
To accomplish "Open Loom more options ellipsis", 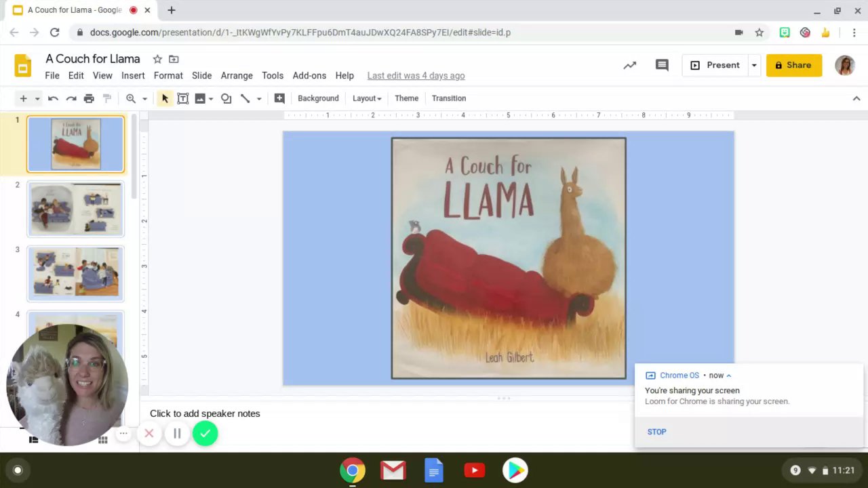I will 123,433.
